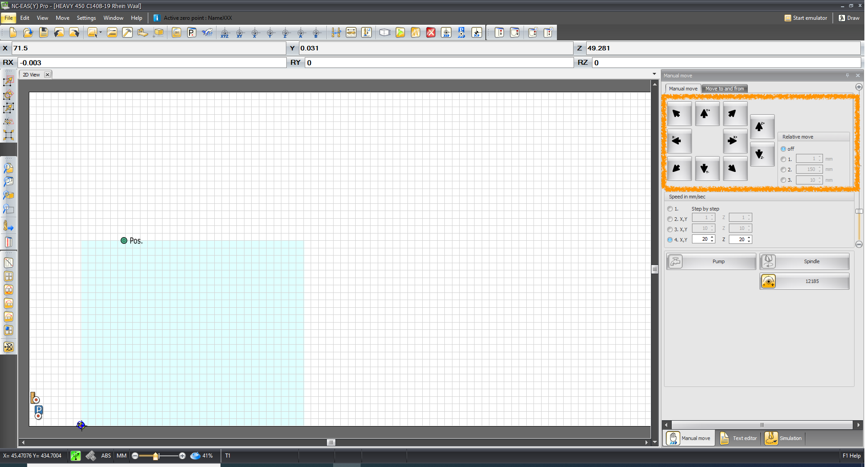Screen dimensions: 868x467
Task: Click the zoom slider in the status bar
Action: coord(156,456)
